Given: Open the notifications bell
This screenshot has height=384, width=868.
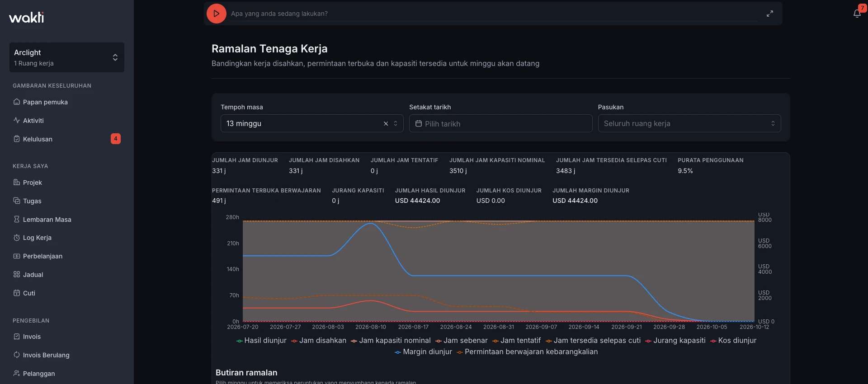Looking at the screenshot, I should click(857, 14).
